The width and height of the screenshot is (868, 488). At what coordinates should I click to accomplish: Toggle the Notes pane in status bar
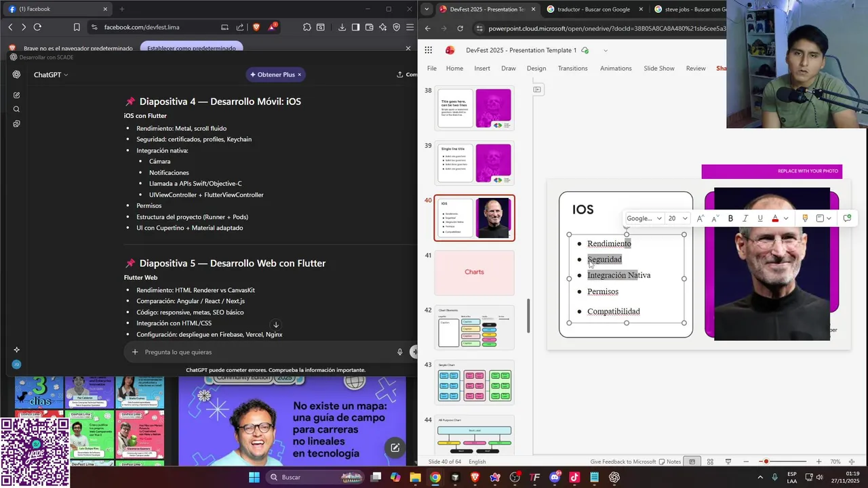(x=670, y=462)
